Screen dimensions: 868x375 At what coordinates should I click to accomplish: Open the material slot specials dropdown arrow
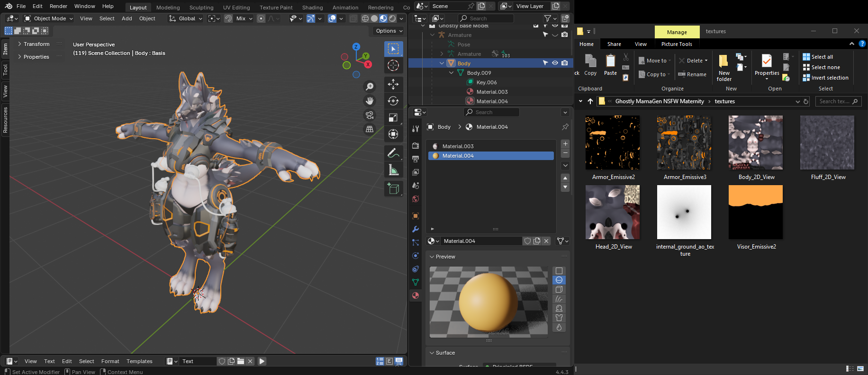tap(565, 166)
